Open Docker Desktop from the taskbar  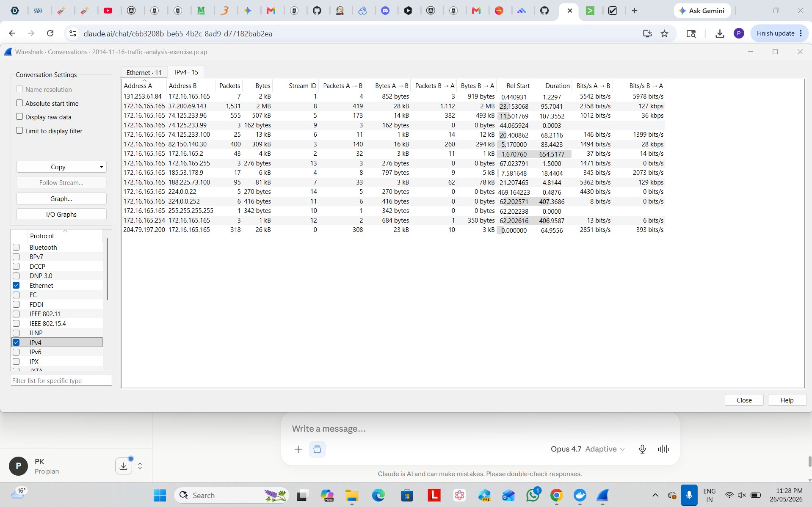pos(580,495)
